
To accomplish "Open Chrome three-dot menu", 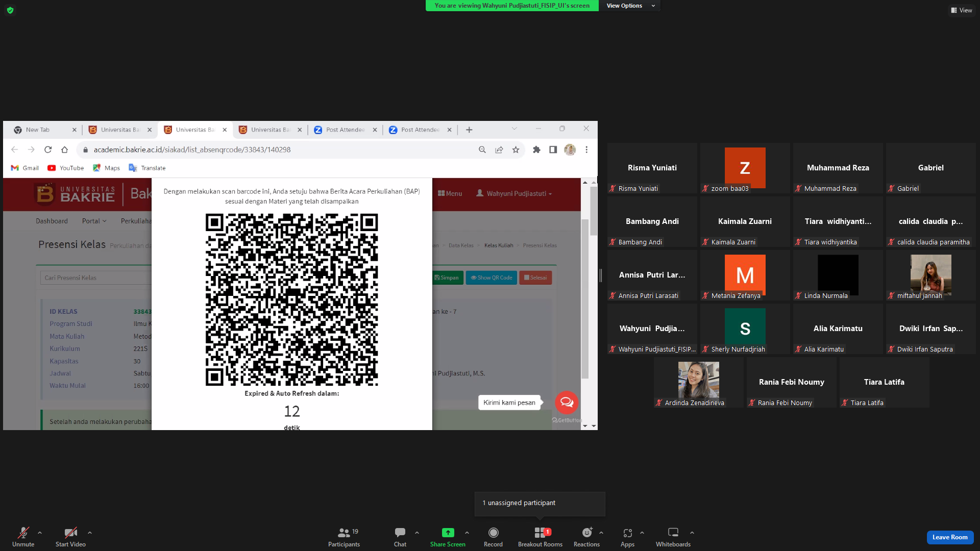I will [x=586, y=149].
